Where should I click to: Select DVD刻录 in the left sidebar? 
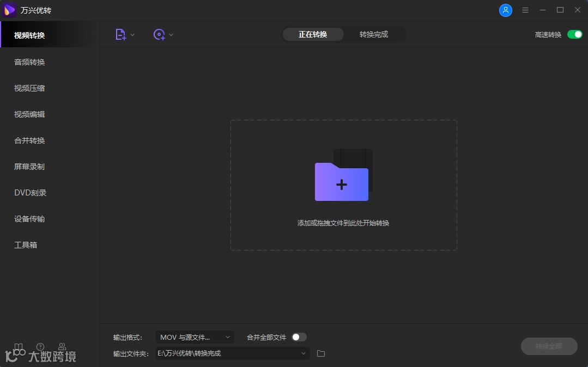29,192
